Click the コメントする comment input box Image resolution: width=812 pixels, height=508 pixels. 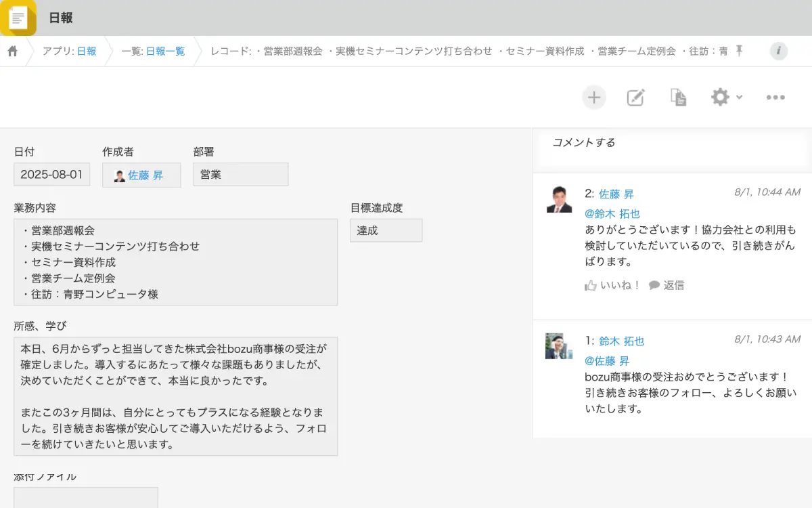tap(672, 143)
